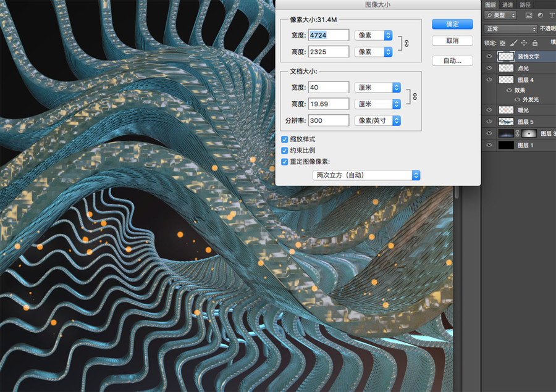This screenshot has height=392, width=556.
Task: Select the 点光 layer thumbnail
Action: coord(506,68)
